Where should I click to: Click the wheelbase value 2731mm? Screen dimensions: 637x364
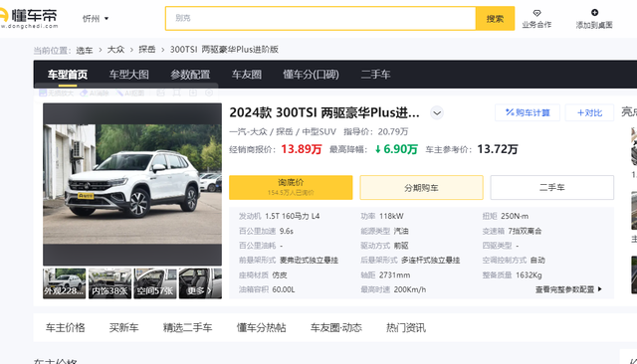pos(394,275)
